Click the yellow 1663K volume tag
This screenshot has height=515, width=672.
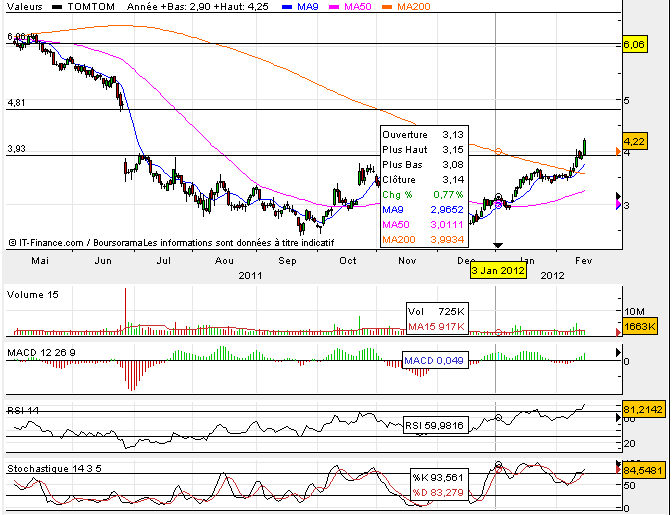pos(640,326)
